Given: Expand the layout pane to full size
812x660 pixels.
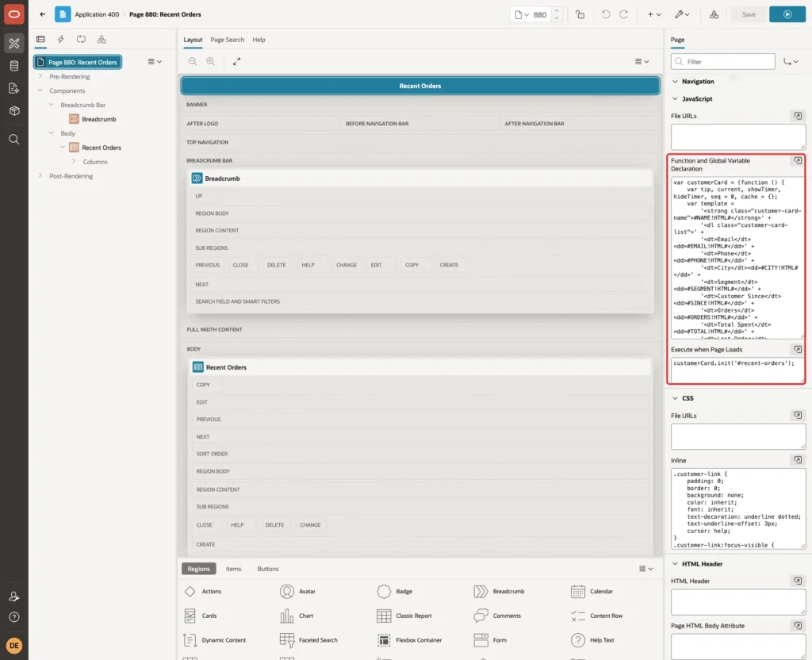Looking at the screenshot, I should 236,61.
